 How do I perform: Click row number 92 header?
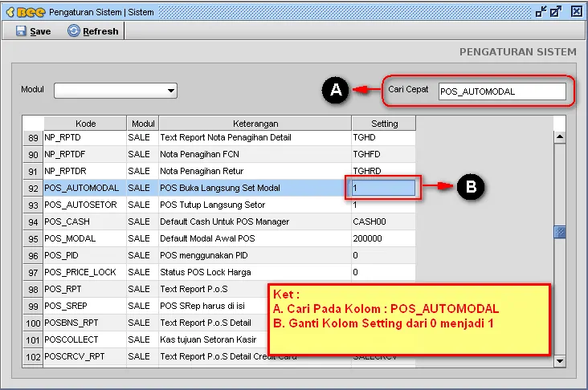coord(33,188)
